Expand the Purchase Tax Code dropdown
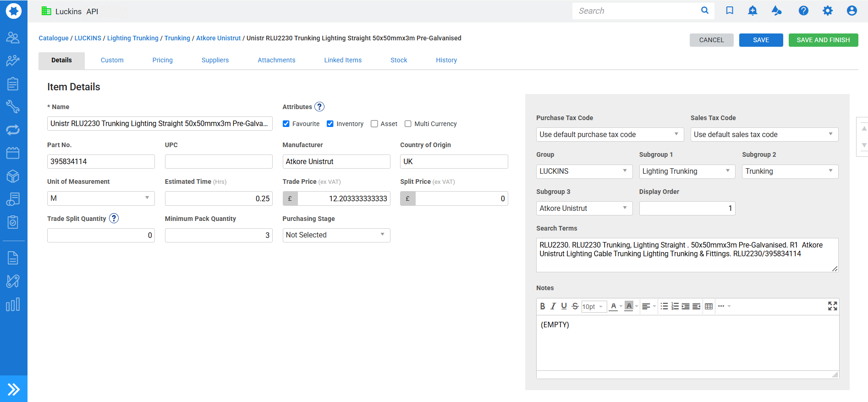 (x=610, y=135)
